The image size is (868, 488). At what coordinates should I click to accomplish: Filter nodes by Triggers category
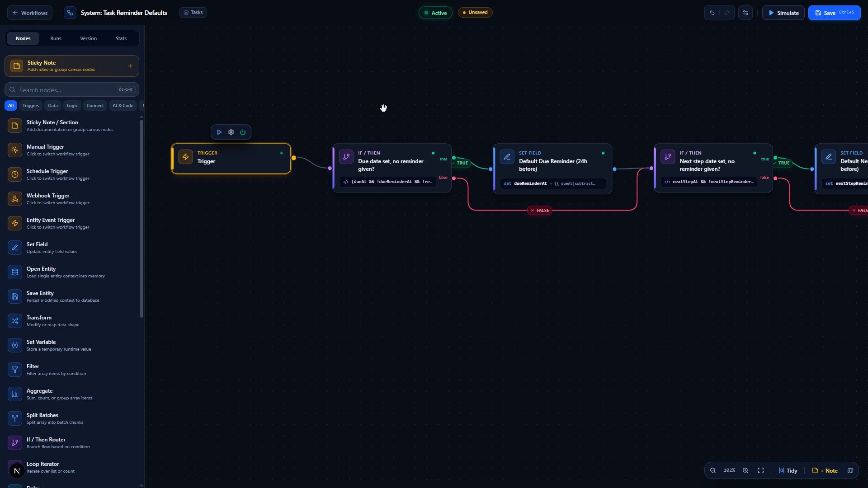coord(31,106)
